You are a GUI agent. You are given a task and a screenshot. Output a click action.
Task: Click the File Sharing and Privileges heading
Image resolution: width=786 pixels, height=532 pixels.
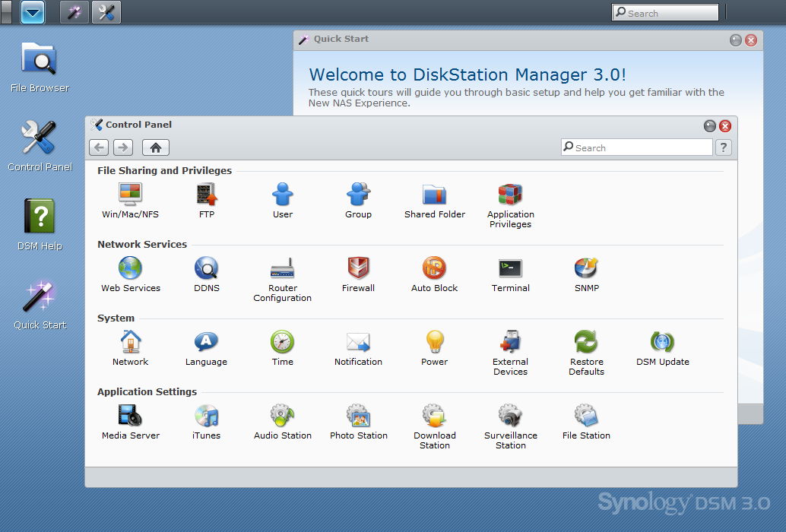tap(164, 170)
